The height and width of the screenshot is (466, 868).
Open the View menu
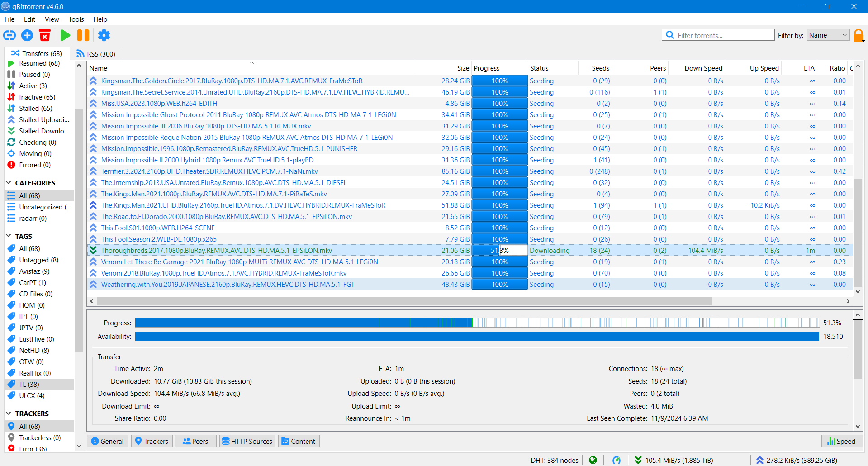pyautogui.click(x=52, y=19)
